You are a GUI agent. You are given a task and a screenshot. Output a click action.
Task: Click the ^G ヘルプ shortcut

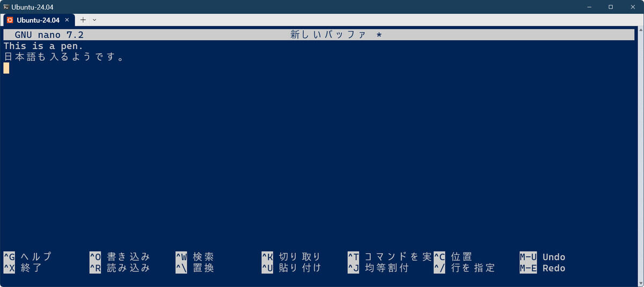pyautogui.click(x=28, y=257)
